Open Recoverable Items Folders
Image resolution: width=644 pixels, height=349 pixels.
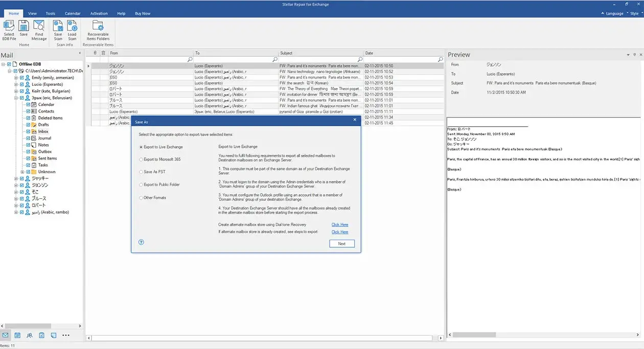[98, 30]
